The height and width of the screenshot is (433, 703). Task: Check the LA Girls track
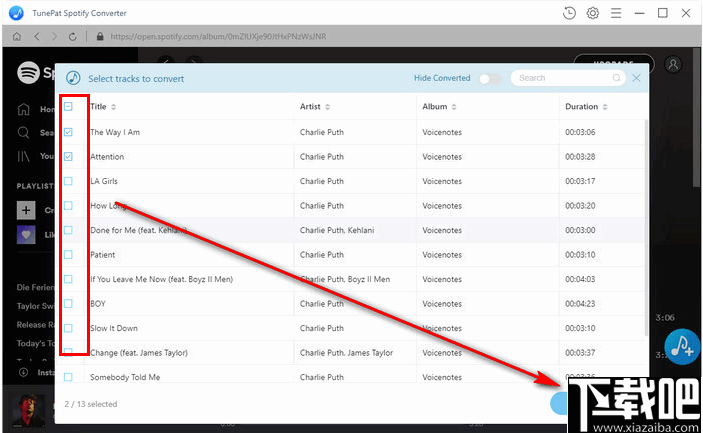click(x=68, y=181)
